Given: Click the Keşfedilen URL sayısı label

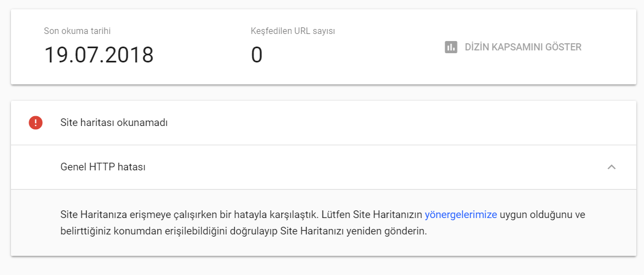Looking at the screenshot, I should (293, 31).
